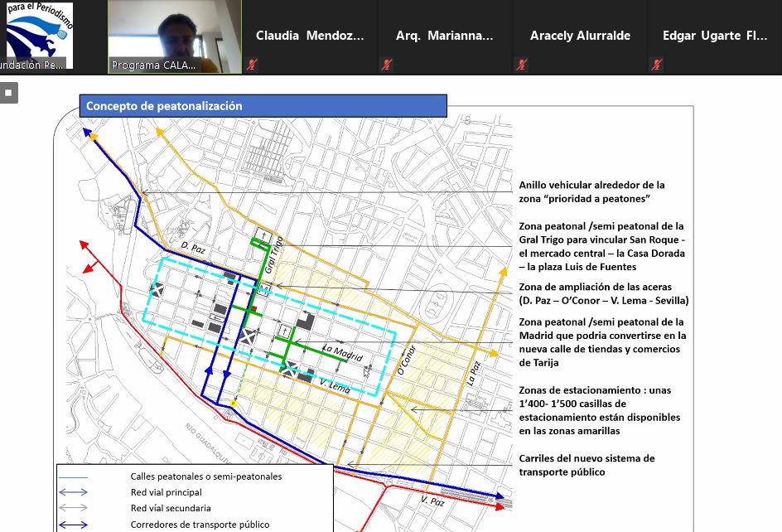This screenshot has height=532, width=782.
Task: Click the small square button at top-left of slide
Action: point(8,93)
